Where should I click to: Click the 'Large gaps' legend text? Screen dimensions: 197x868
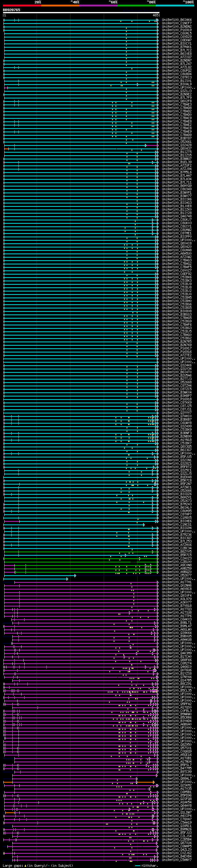[13, 865]
